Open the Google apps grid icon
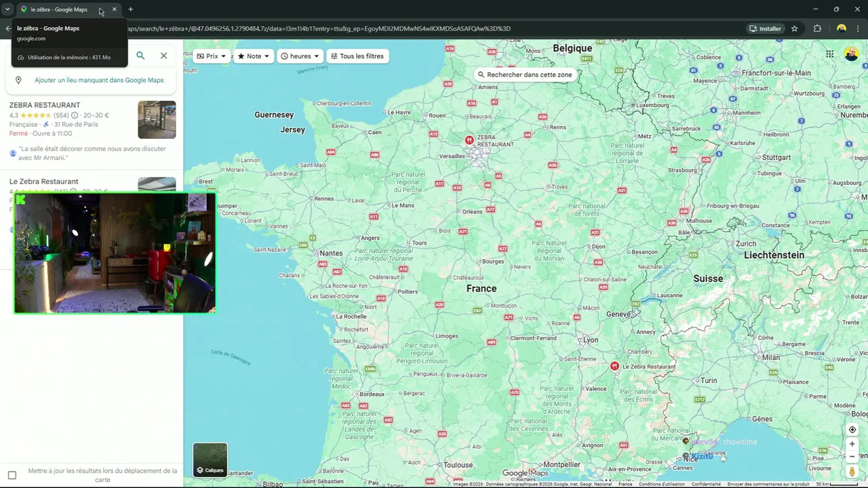 (829, 54)
